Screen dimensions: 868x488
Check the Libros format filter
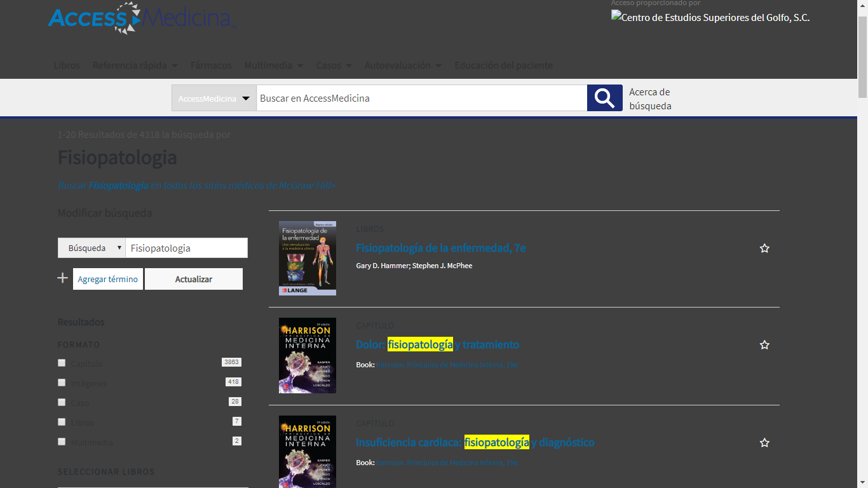[62, 422]
